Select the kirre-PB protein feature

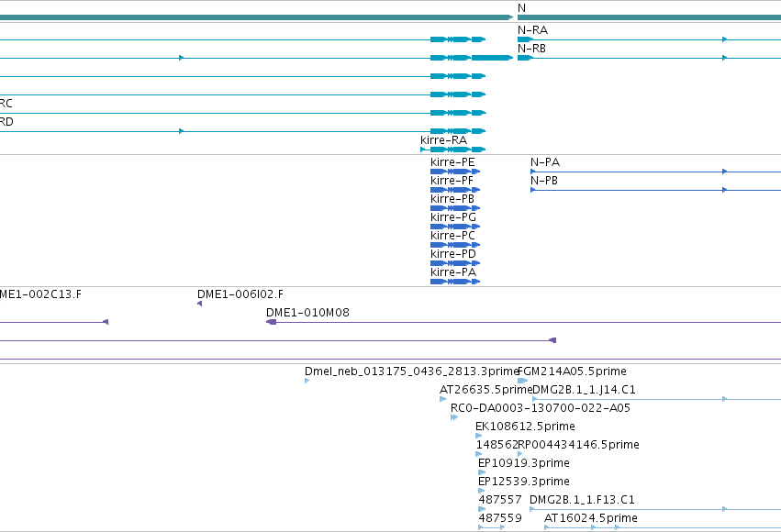455,208
